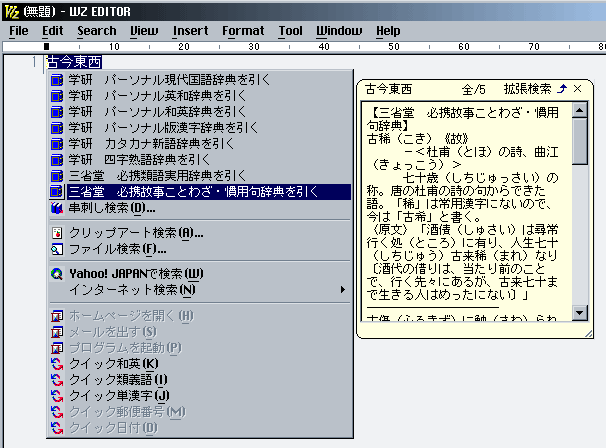Screen dimensions: 606x448
Task: Choose 学研 四字熟語辞典を引く
Action: pos(200,160)
